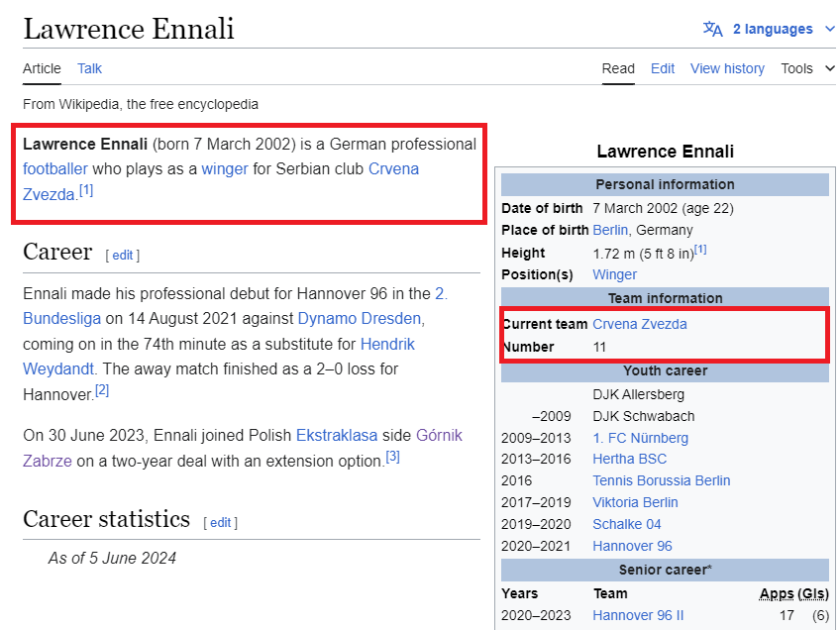
Task: Click the Personal information infobox header
Action: click(665, 185)
